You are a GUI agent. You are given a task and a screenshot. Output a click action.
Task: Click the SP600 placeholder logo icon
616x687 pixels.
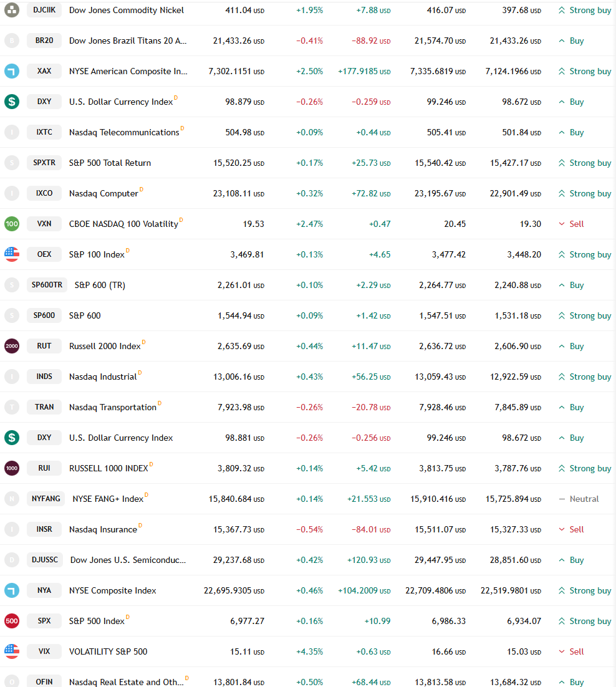click(x=12, y=315)
